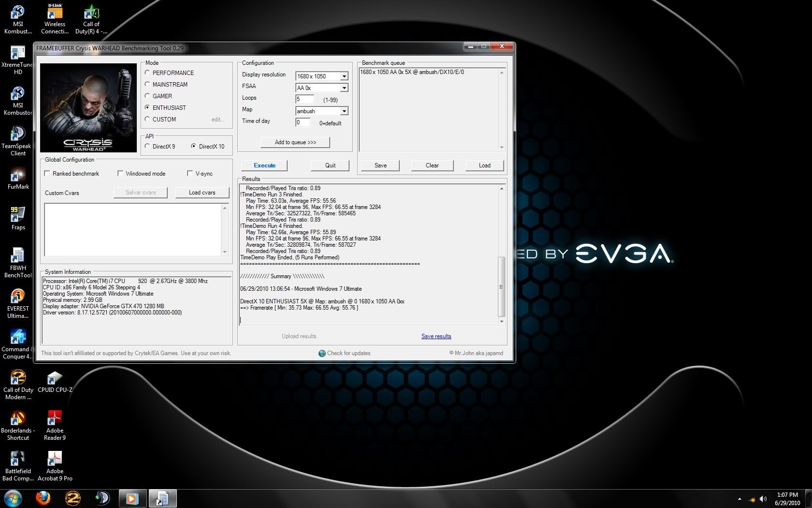Open the Command & Conquer 4 icon

coord(18,344)
